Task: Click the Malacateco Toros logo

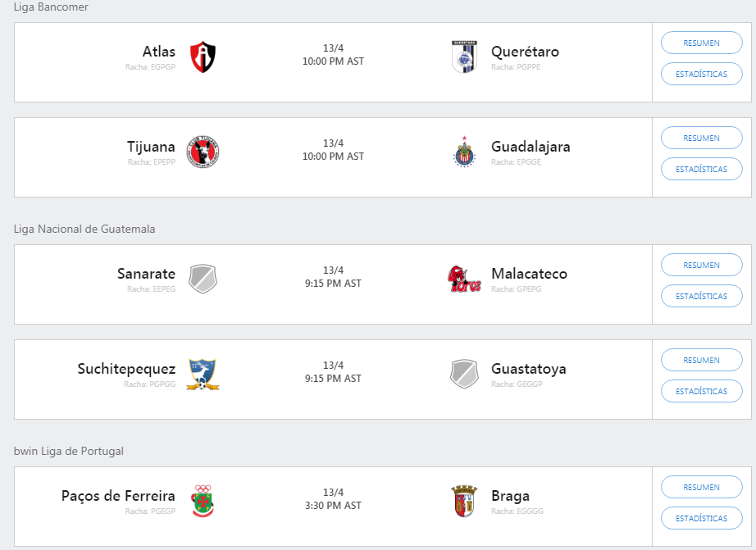Action: [464, 279]
